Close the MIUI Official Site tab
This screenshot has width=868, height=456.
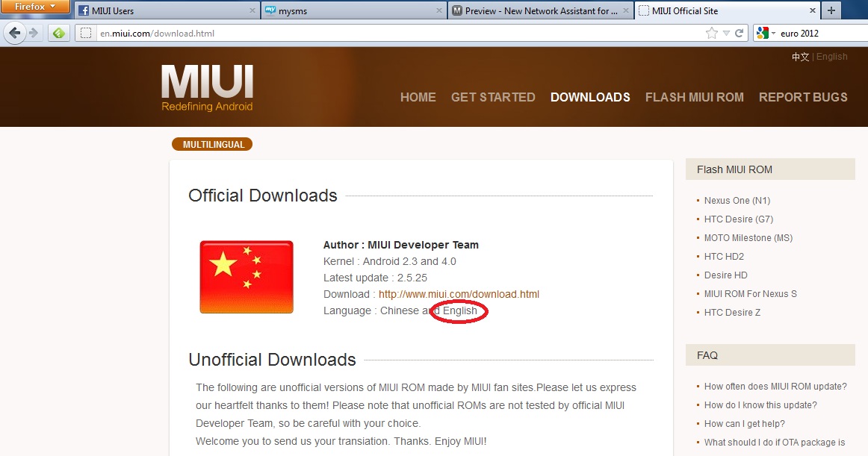(x=812, y=10)
